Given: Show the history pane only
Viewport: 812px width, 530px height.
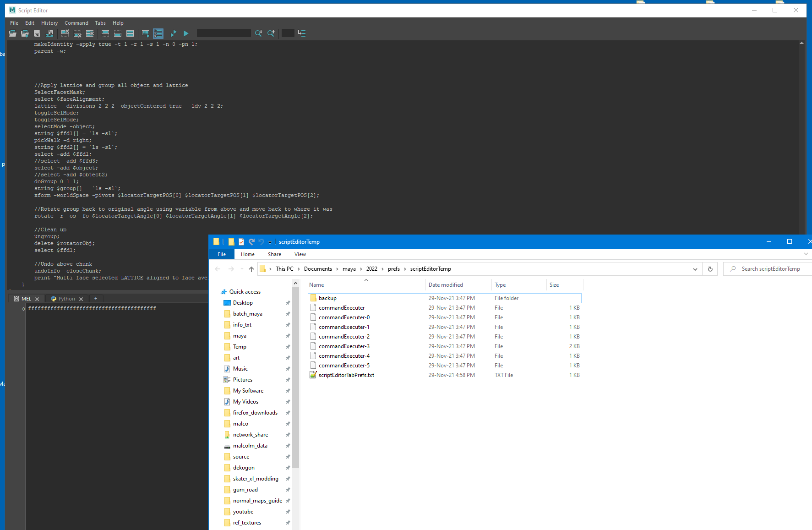Looking at the screenshot, I should [x=105, y=33].
